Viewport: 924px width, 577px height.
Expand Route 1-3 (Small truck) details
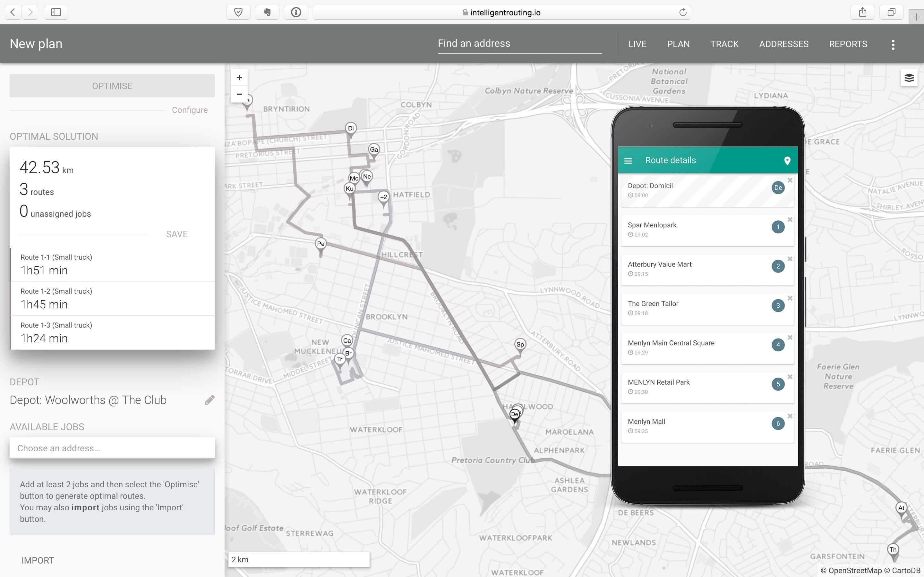tap(112, 332)
